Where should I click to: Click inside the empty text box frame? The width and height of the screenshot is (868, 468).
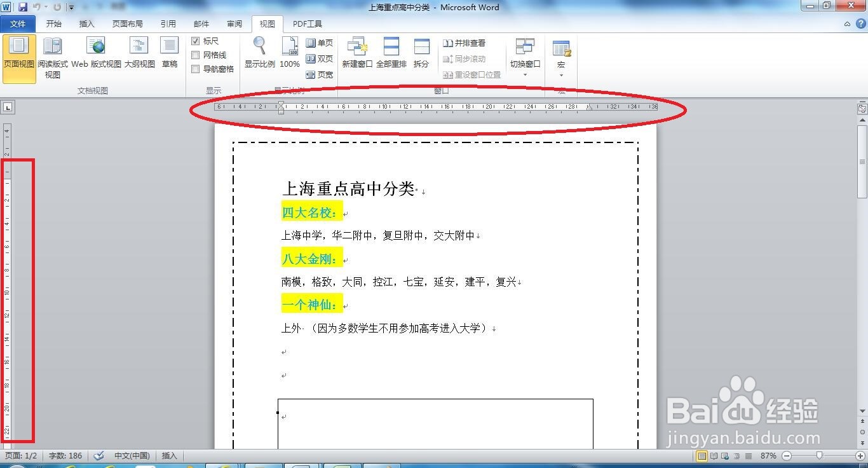click(x=435, y=424)
